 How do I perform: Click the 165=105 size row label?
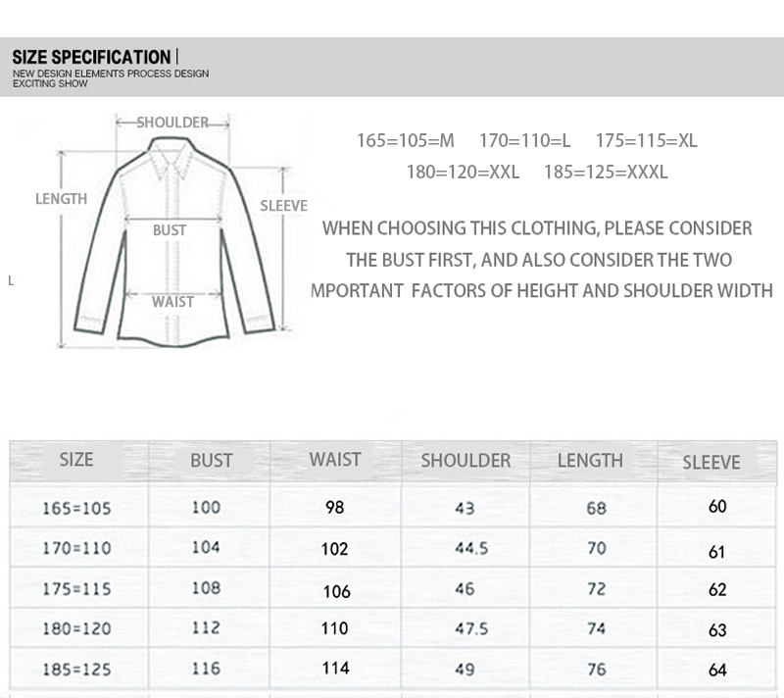point(76,508)
